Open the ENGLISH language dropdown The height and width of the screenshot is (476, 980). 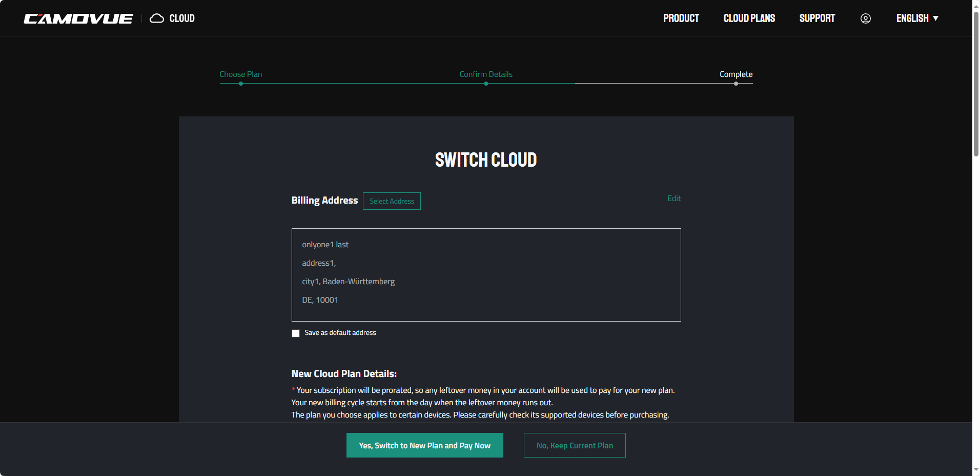point(917,18)
